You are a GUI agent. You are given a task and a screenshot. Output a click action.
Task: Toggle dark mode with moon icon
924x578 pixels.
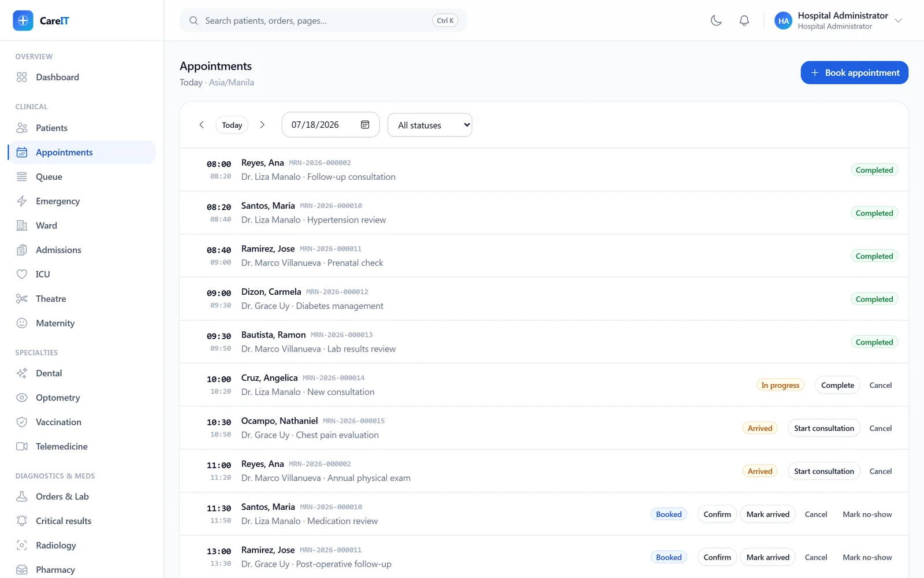coord(716,21)
